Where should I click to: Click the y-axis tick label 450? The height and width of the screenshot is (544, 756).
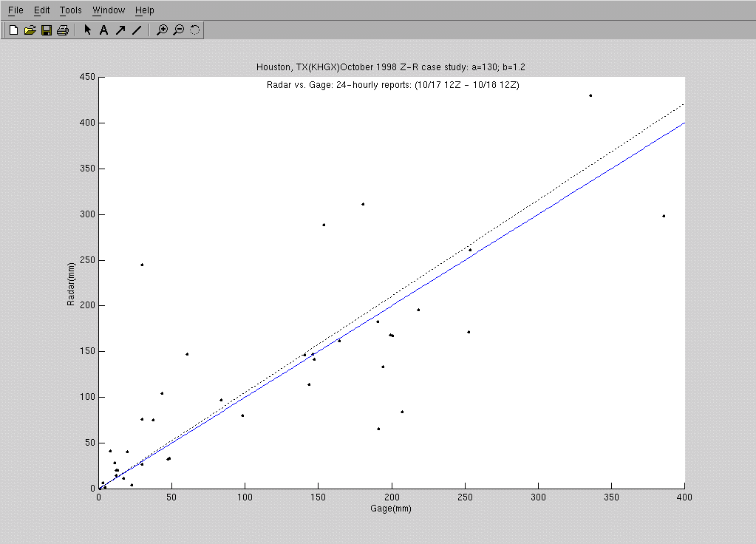tap(87, 77)
